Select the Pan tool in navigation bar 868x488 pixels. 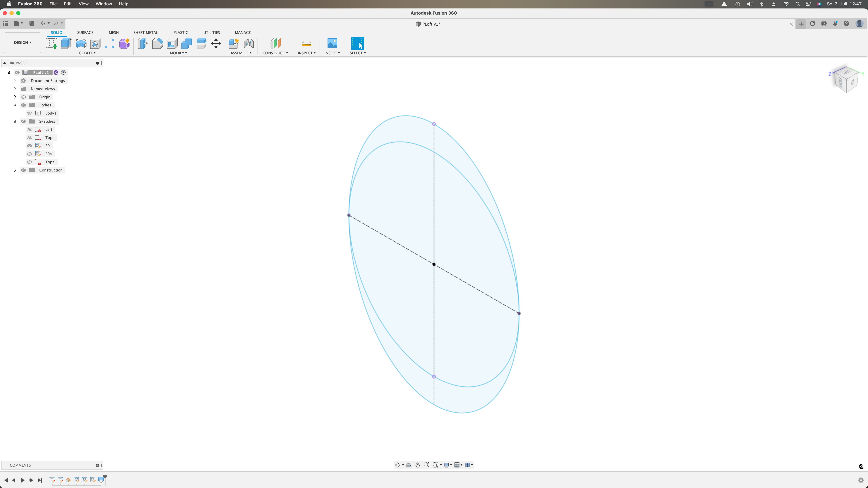click(x=418, y=465)
